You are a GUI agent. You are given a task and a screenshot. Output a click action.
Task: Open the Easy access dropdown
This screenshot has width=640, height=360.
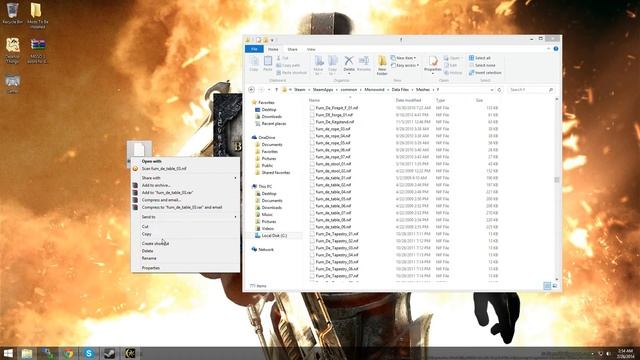tap(405, 65)
